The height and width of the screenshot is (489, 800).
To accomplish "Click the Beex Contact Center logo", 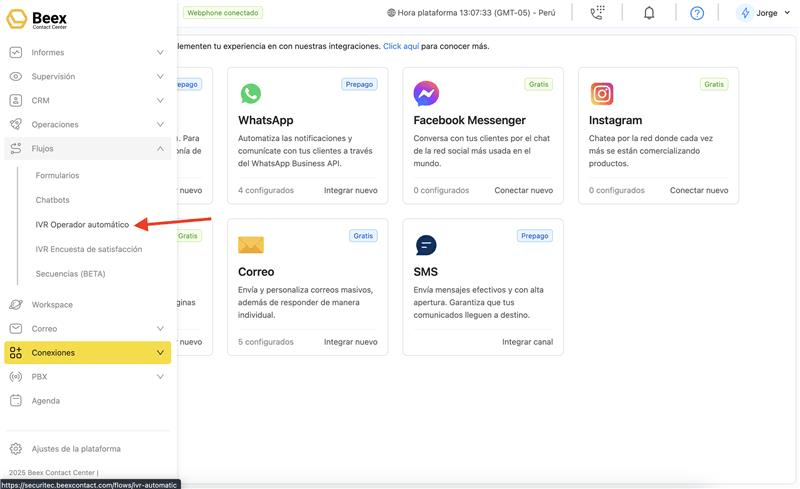I will coord(38,17).
